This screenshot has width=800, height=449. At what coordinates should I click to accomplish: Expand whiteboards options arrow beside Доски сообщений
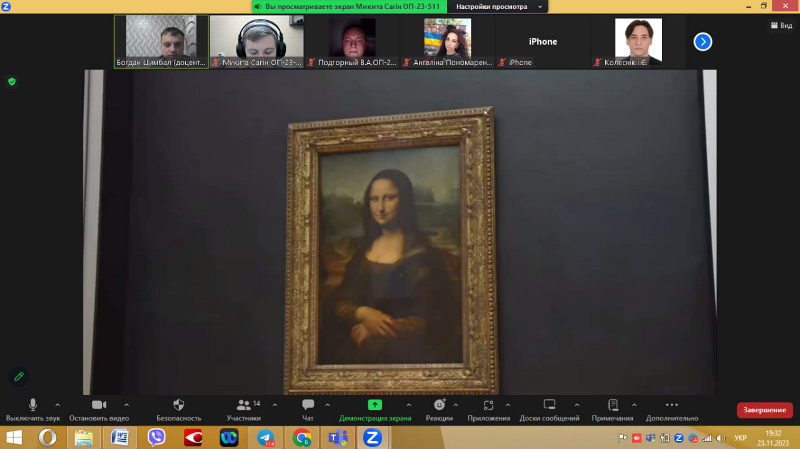click(577, 405)
